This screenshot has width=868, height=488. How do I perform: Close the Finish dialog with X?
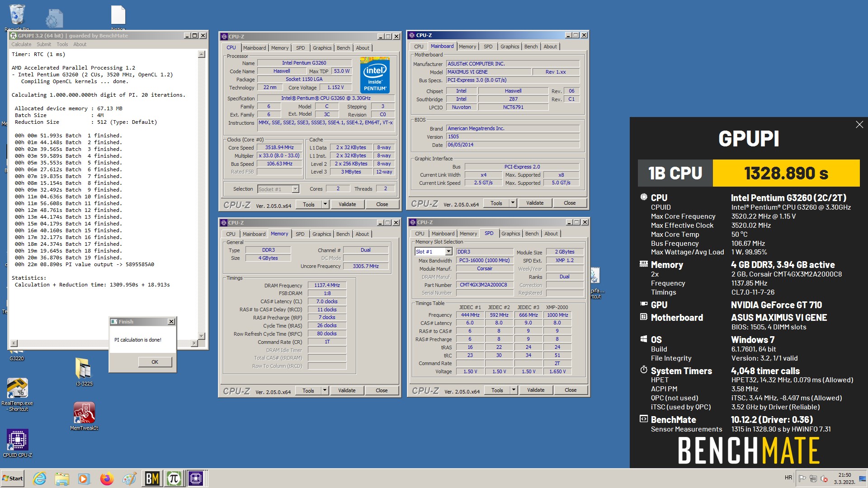tap(171, 322)
